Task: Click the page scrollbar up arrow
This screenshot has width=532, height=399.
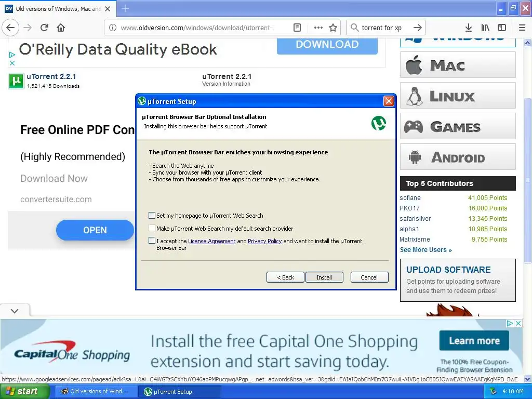Action: (528, 43)
